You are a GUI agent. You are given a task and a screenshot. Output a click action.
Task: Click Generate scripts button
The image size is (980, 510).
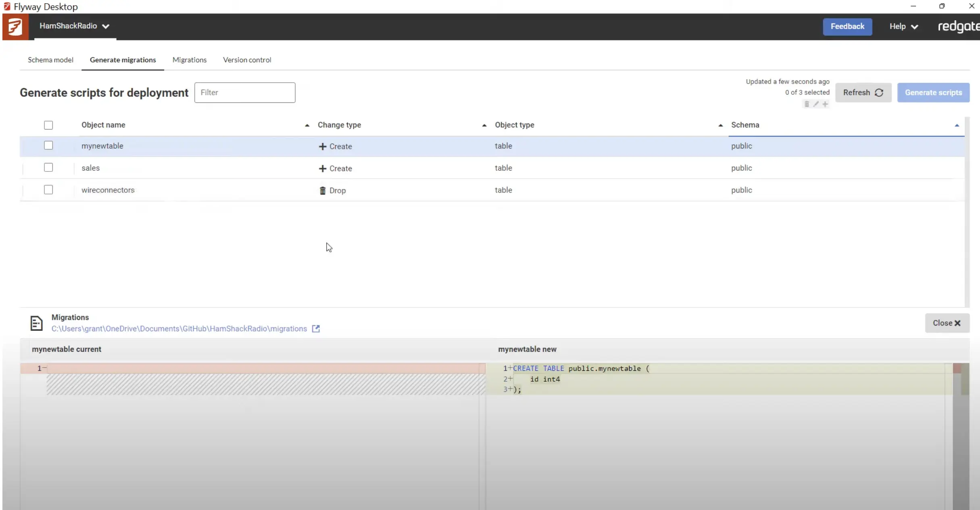[x=933, y=92]
